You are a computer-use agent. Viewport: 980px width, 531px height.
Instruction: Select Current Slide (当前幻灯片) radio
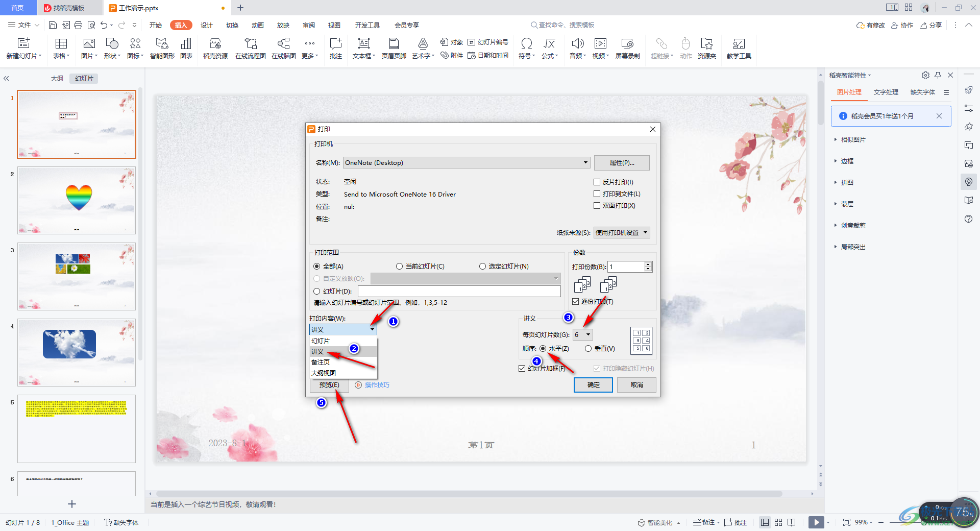[399, 266]
